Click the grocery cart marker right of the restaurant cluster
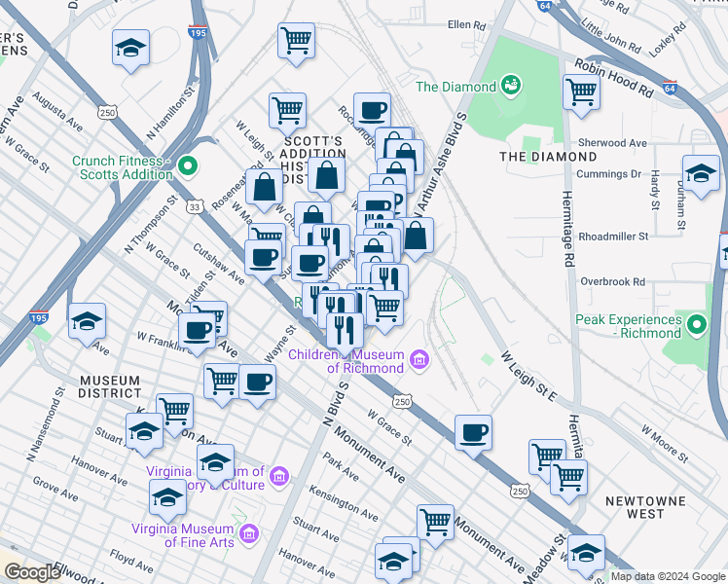The width and height of the screenshot is (728, 584). coord(384,310)
